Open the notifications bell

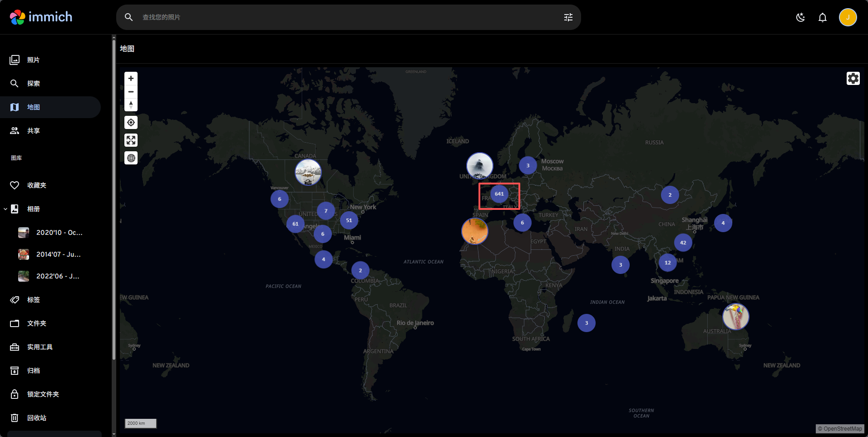823,17
